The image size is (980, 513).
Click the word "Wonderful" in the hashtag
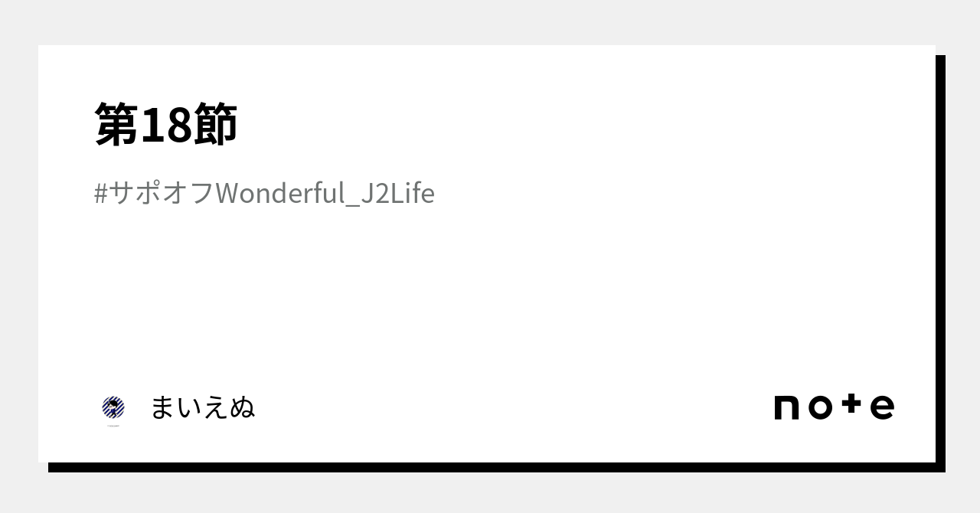tap(281, 194)
